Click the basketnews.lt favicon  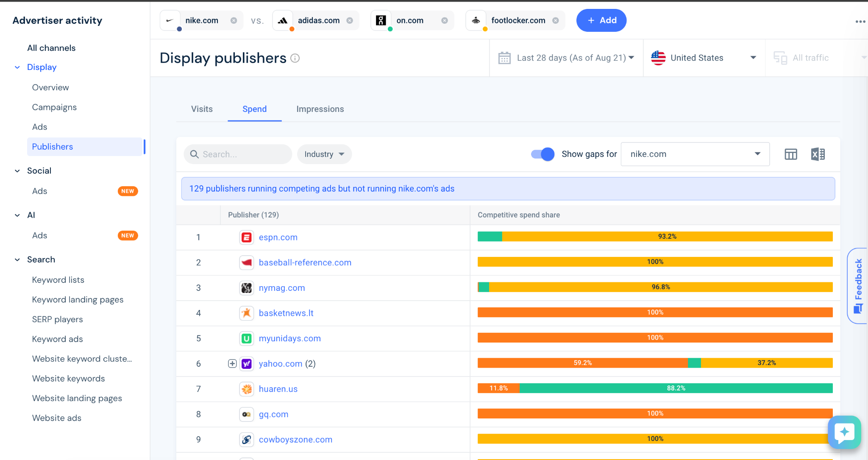247,313
